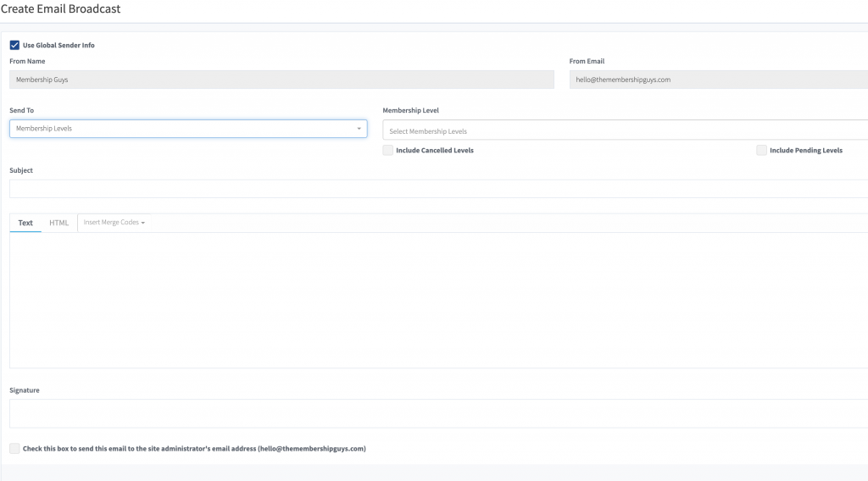Image resolution: width=868 pixels, height=481 pixels.
Task: Click the Send To dropdown arrow
Action: [359, 129]
